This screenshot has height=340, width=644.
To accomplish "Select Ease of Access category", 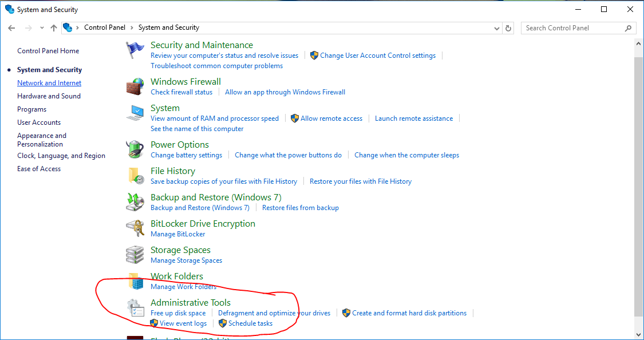I will click(39, 169).
